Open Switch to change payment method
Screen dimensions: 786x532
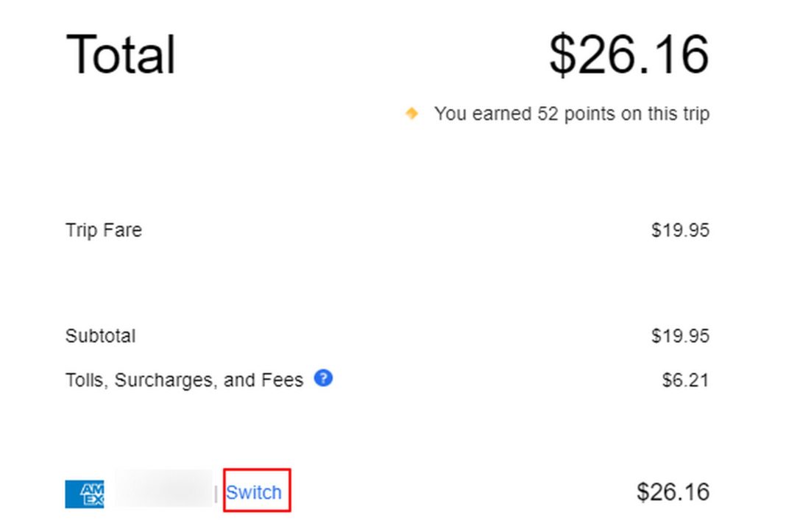coord(255,492)
